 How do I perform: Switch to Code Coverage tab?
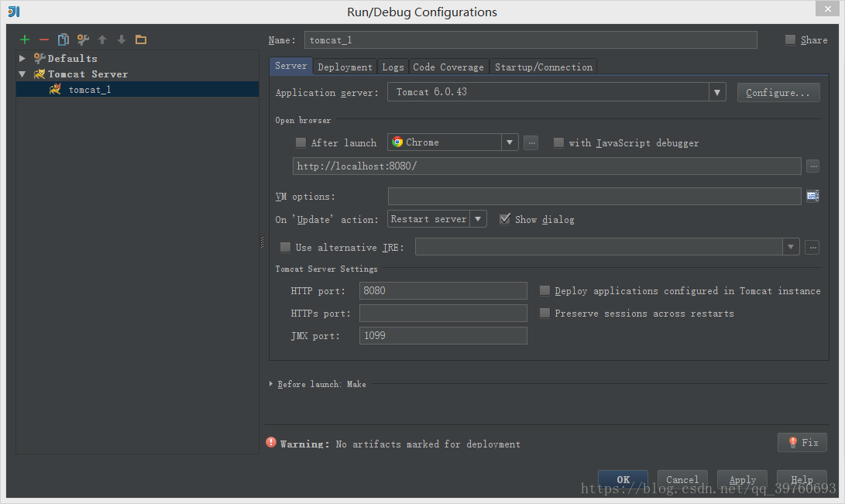(448, 67)
